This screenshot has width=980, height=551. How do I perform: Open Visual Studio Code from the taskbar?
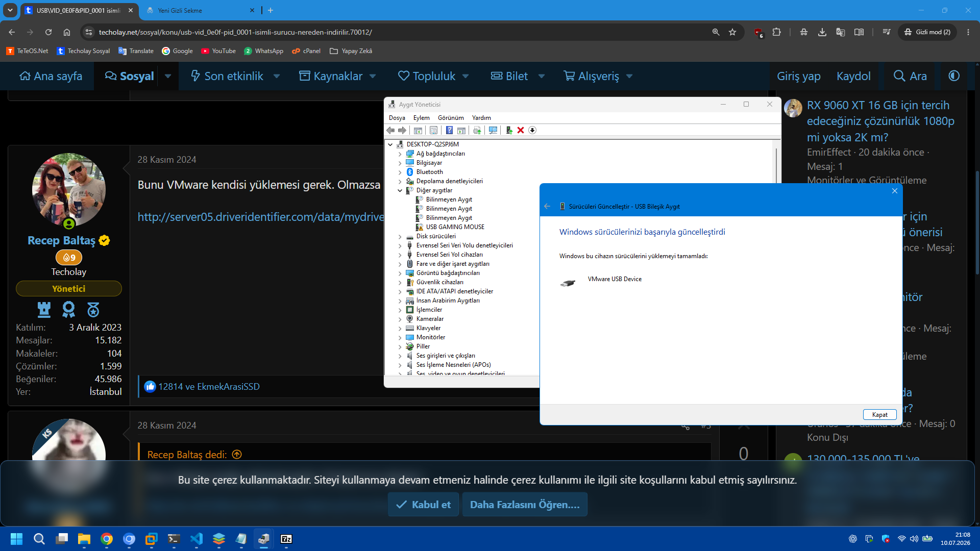click(x=197, y=539)
